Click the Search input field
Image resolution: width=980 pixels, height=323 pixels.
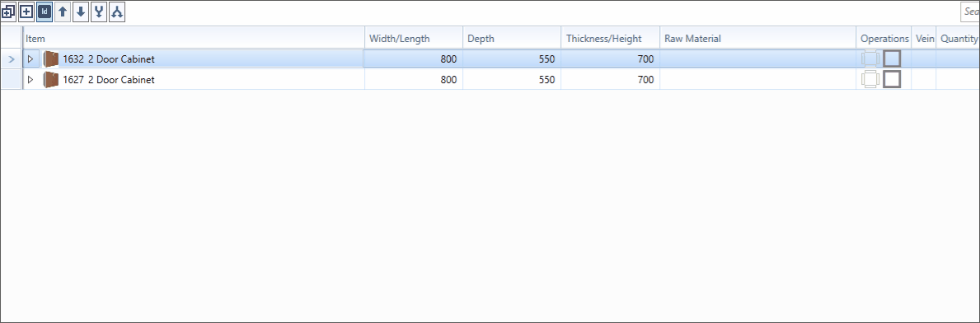click(x=970, y=12)
